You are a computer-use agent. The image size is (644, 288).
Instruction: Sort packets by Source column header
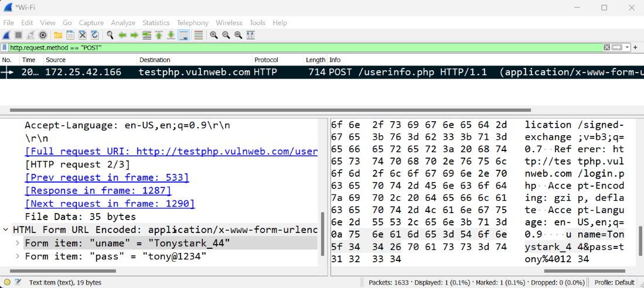coord(90,60)
